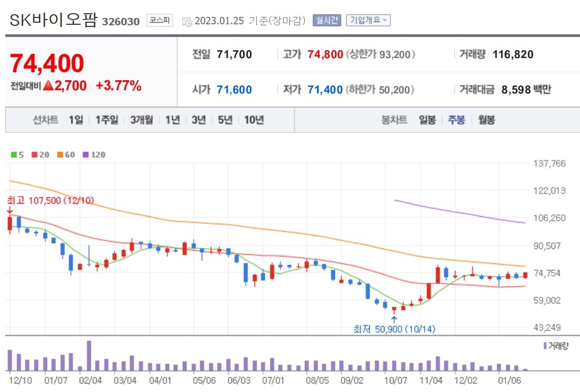The width and height of the screenshot is (580, 392).
Task: Click the 01/06 x-axis date label
Action: click(x=509, y=380)
